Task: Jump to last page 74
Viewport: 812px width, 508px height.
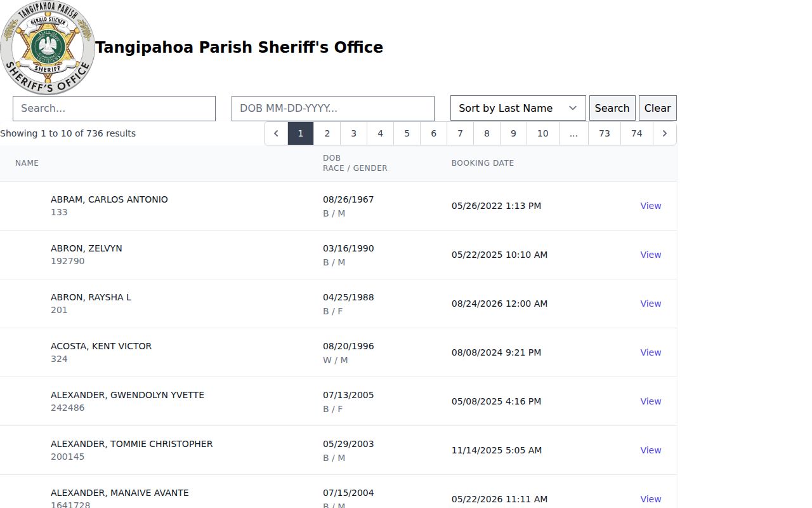Action: (637, 133)
